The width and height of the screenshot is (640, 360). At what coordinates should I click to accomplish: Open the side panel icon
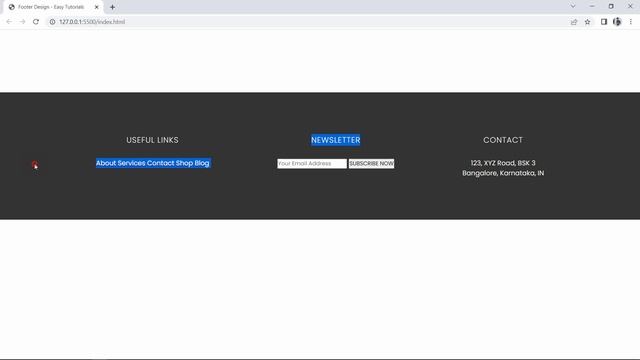click(x=604, y=22)
